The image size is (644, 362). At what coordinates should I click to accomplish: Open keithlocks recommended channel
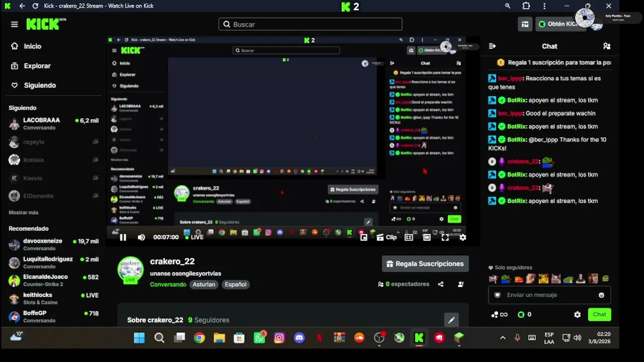(53, 299)
